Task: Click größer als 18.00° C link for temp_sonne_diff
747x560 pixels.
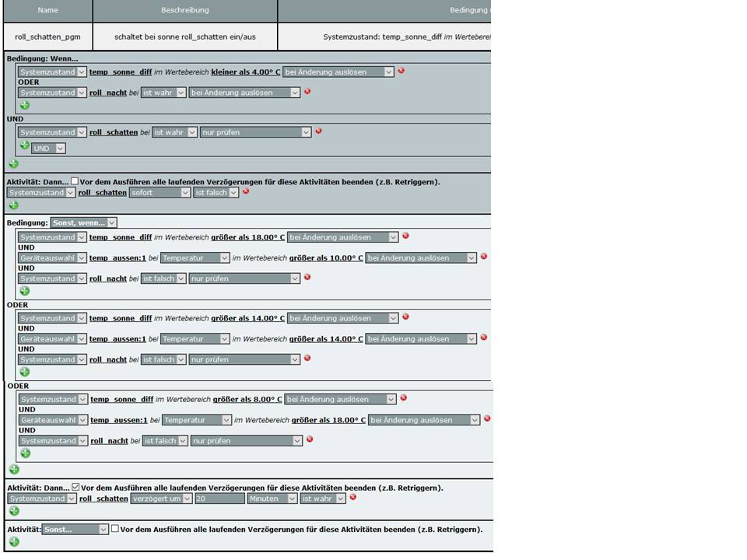Action: (248, 237)
